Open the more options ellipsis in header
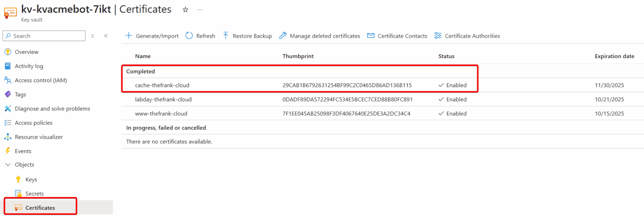Screen dimensions: 644x219 pos(200,10)
